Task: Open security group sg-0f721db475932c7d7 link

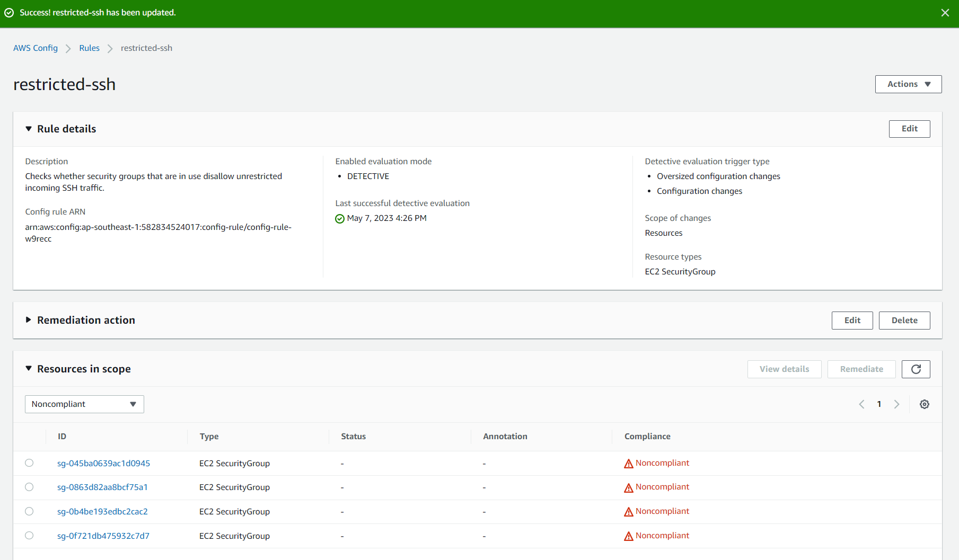Action: tap(103, 536)
